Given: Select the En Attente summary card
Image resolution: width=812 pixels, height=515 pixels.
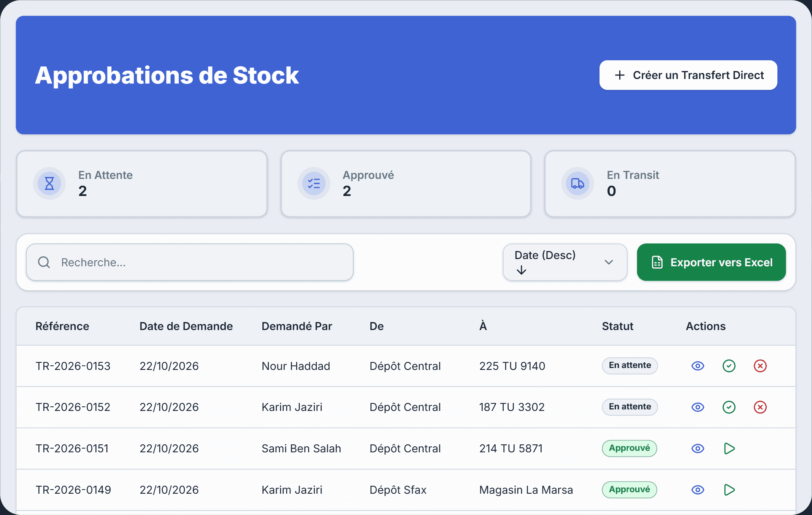Looking at the screenshot, I should pos(142,184).
